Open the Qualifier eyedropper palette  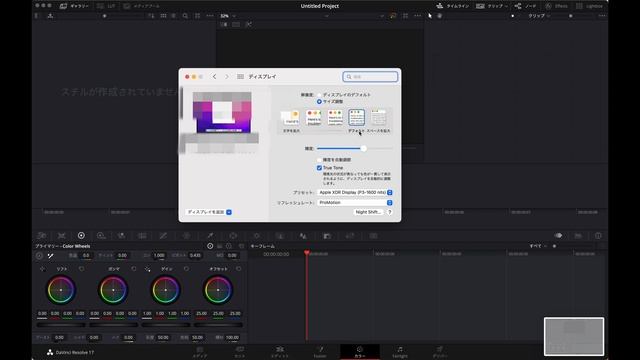click(210, 236)
